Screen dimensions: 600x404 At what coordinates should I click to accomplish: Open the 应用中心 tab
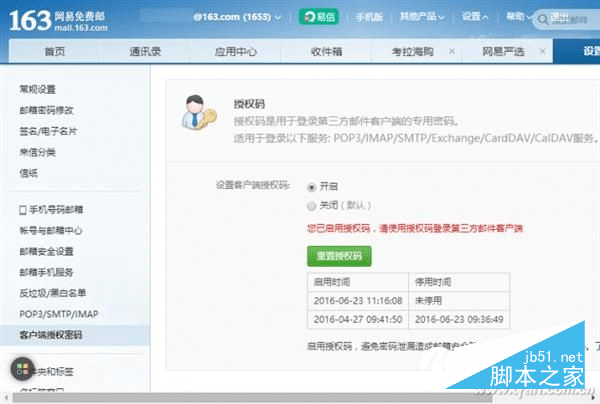click(x=235, y=51)
